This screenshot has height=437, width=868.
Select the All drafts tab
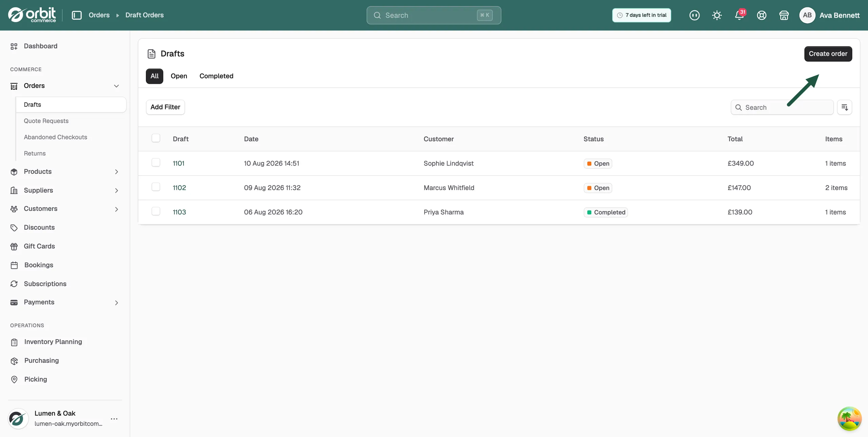[x=155, y=76]
